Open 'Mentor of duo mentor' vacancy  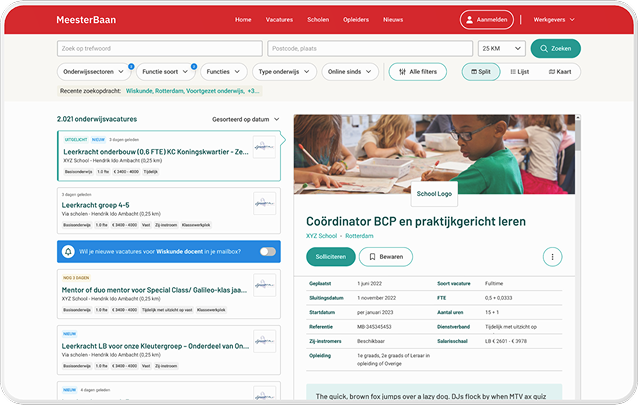[x=154, y=290]
